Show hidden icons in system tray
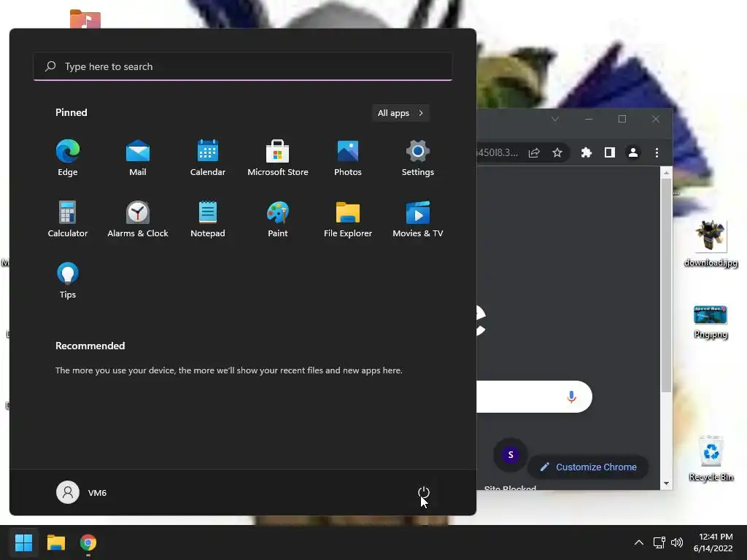Screen dimensions: 747x560 tap(639, 542)
